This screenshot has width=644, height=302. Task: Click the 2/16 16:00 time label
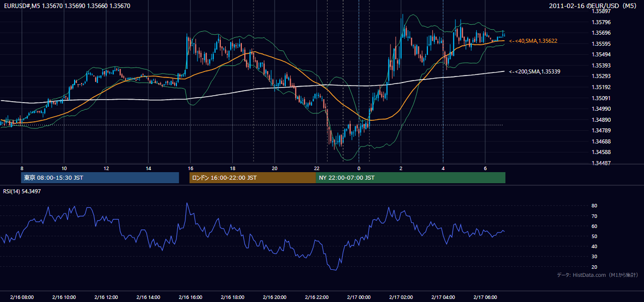[x=190, y=297]
